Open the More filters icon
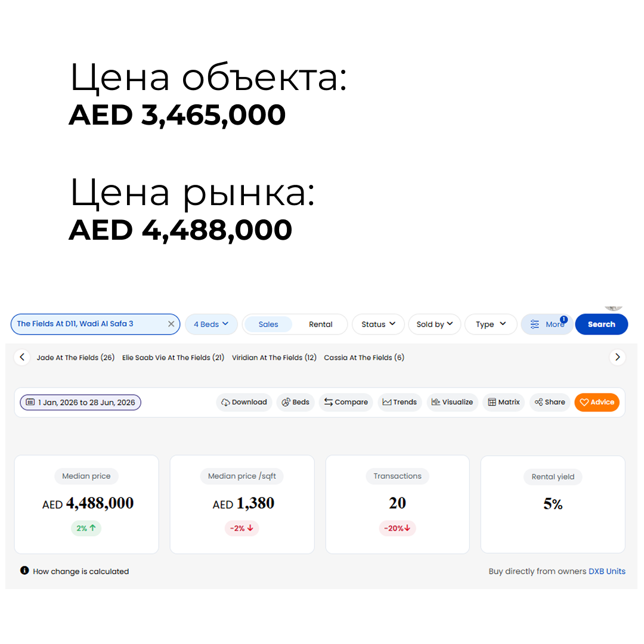This screenshot has width=644, height=644. click(547, 324)
